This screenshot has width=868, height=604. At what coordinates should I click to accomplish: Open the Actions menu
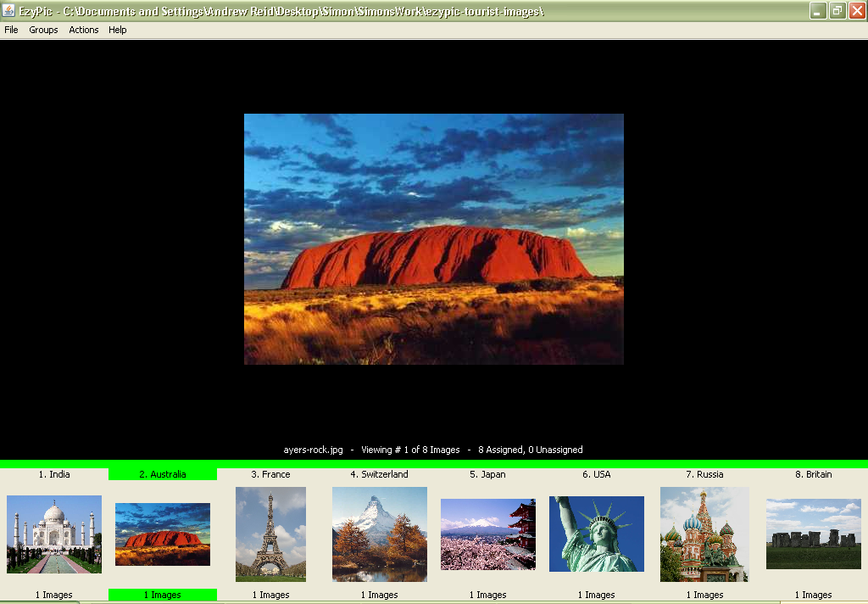83,29
